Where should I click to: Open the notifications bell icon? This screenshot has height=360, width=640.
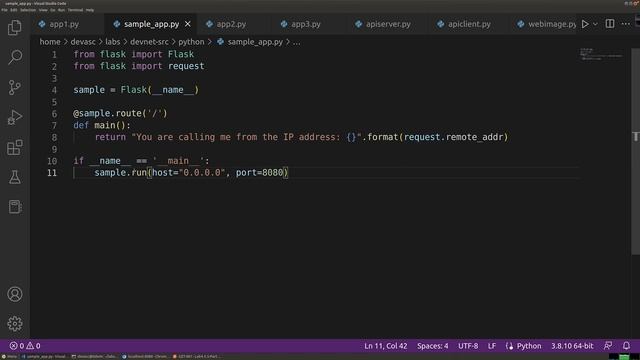(626, 346)
